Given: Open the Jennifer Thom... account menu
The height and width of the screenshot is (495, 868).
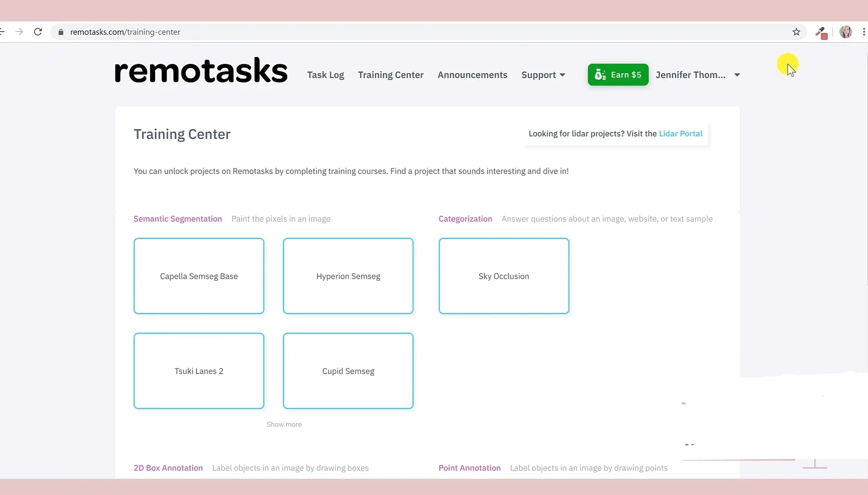Looking at the screenshot, I should (x=698, y=75).
